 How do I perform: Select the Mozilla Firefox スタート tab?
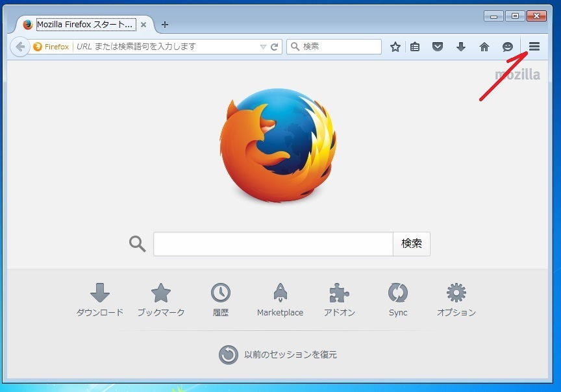85,24
